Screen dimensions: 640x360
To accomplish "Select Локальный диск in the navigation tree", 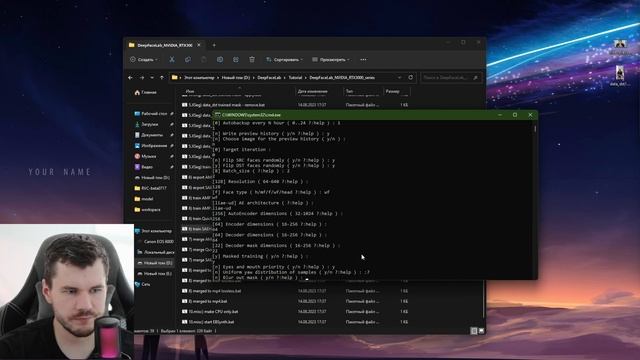I will 156,252.
